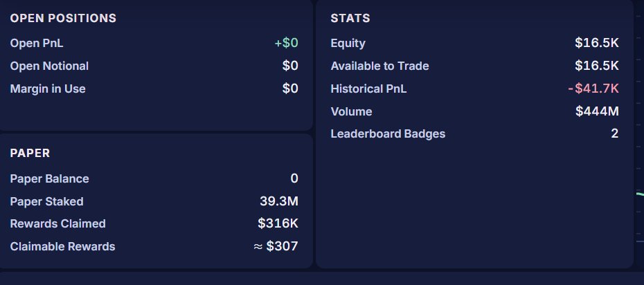Click the green chart line at right edge
The image size is (644, 285).
click(641, 194)
